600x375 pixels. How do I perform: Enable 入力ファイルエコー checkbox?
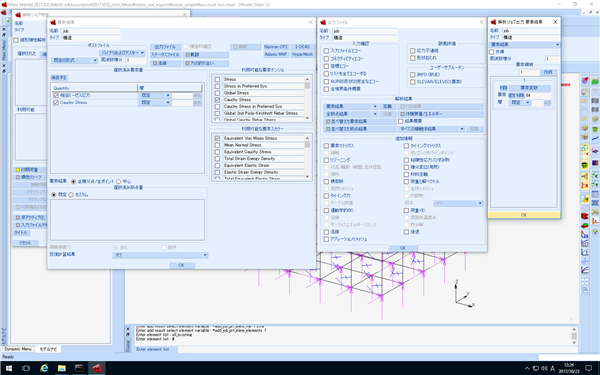coord(326,51)
